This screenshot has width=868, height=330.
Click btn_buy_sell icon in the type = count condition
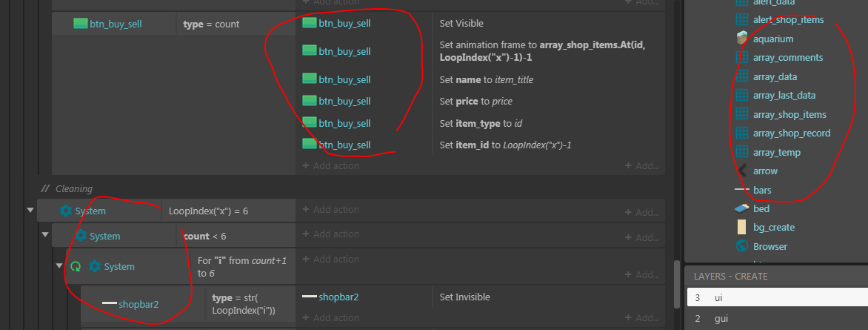tap(81, 24)
